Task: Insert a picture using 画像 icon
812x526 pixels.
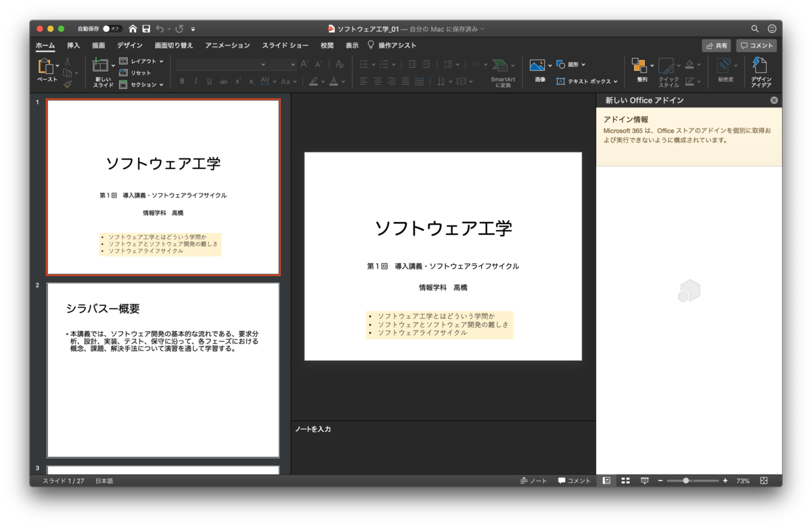Action: (x=537, y=65)
